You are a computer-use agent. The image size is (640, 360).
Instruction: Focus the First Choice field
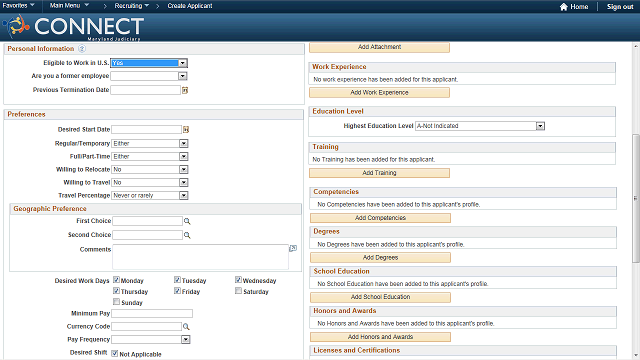pos(147,221)
